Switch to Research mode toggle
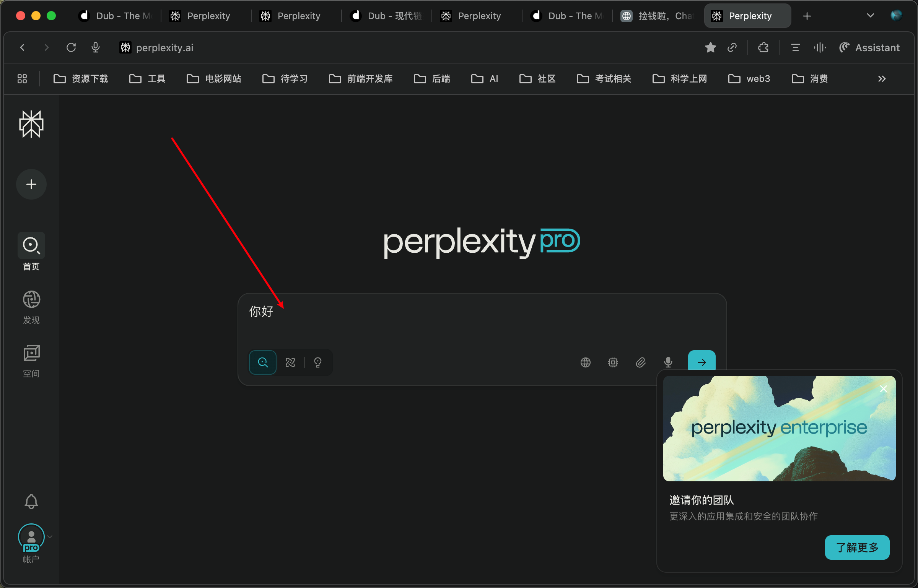 pyautogui.click(x=290, y=362)
